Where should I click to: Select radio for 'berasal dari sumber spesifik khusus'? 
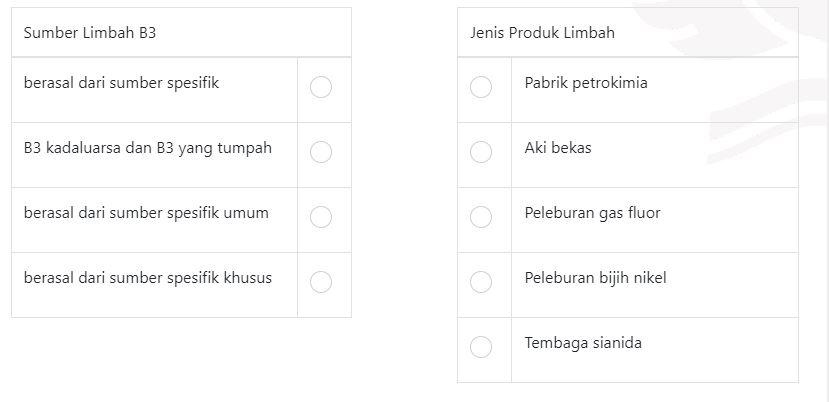(x=321, y=282)
